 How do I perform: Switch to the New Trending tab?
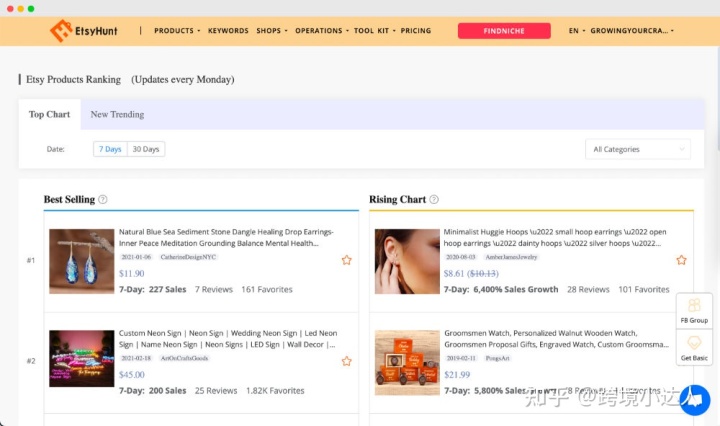(x=117, y=114)
